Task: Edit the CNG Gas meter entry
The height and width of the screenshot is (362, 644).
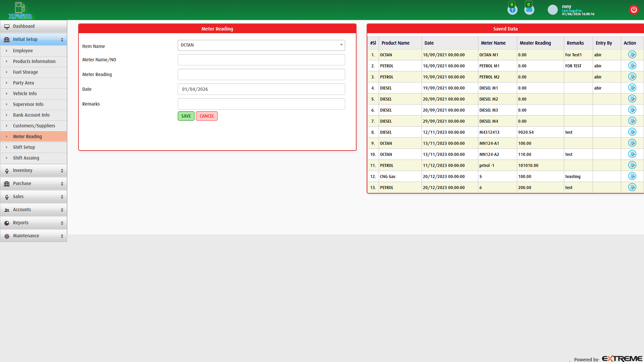Action: tap(633, 176)
